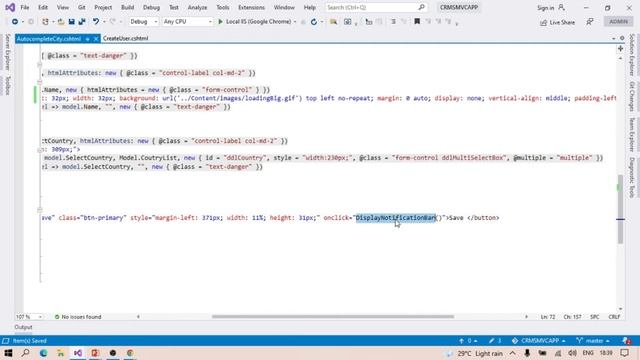Switch to the CreateUser.cshtml tab
This screenshot has width=640, height=360.
point(125,39)
